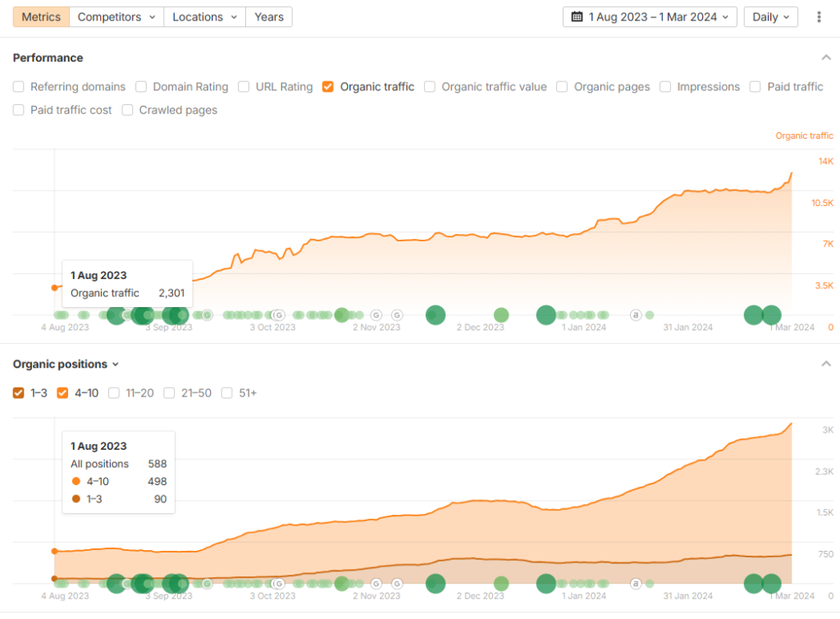The height and width of the screenshot is (619, 840).
Task: Select the Years tab
Action: [x=268, y=17]
